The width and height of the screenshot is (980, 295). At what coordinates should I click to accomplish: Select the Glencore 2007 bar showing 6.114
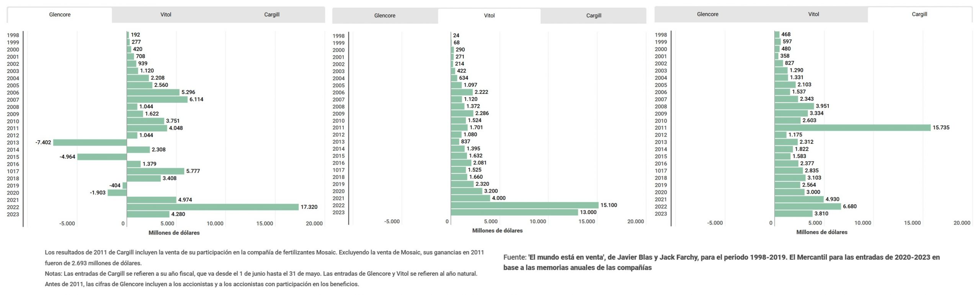point(157,99)
